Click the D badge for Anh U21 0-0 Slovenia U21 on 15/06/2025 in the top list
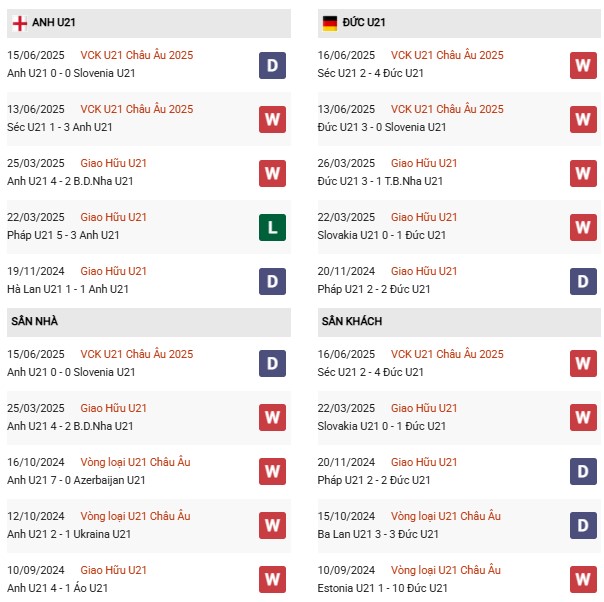604x602 pixels. [272, 65]
